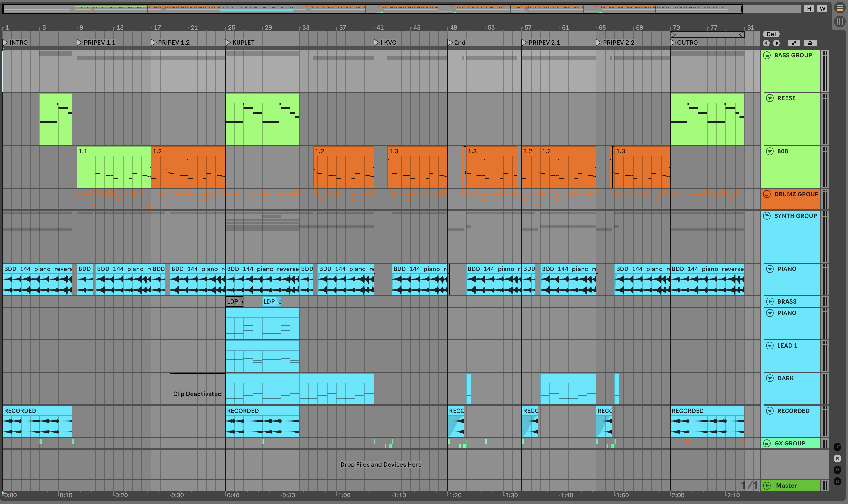Toggle the Returns section R button
This screenshot has width=848, height=504.
pyautogui.click(x=837, y=458)
